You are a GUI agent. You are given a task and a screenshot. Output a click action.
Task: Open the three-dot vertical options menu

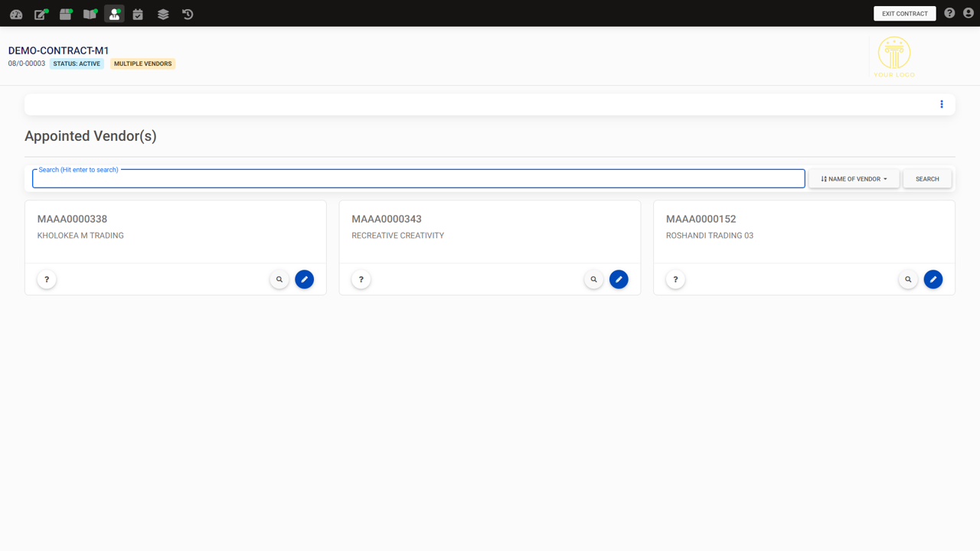coord(942,104)
